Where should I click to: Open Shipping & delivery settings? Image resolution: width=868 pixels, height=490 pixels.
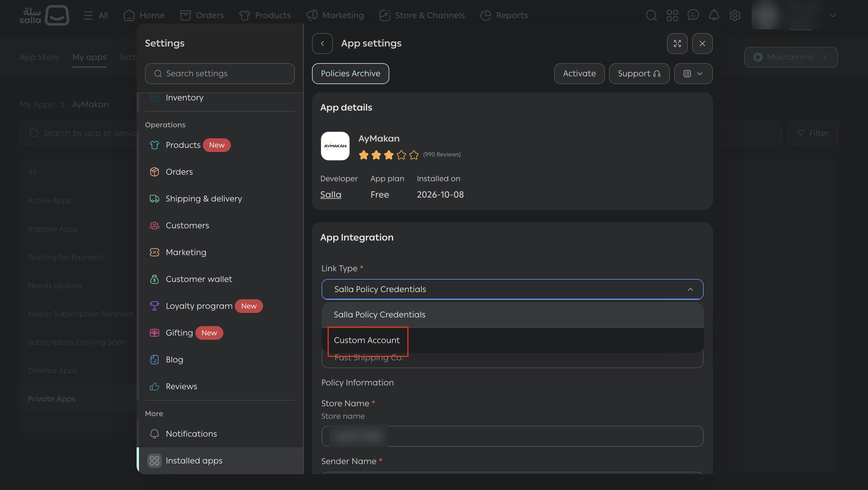coord(219,199)
